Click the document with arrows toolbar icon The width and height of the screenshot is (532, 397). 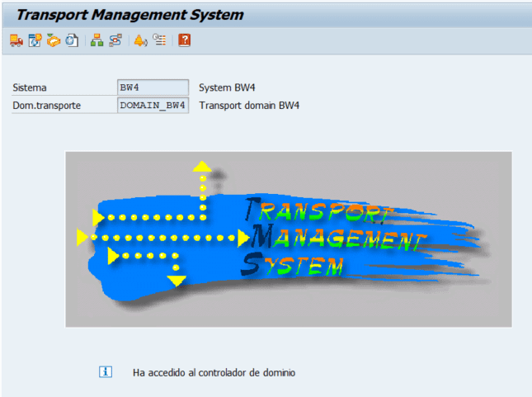click(35, 40)
